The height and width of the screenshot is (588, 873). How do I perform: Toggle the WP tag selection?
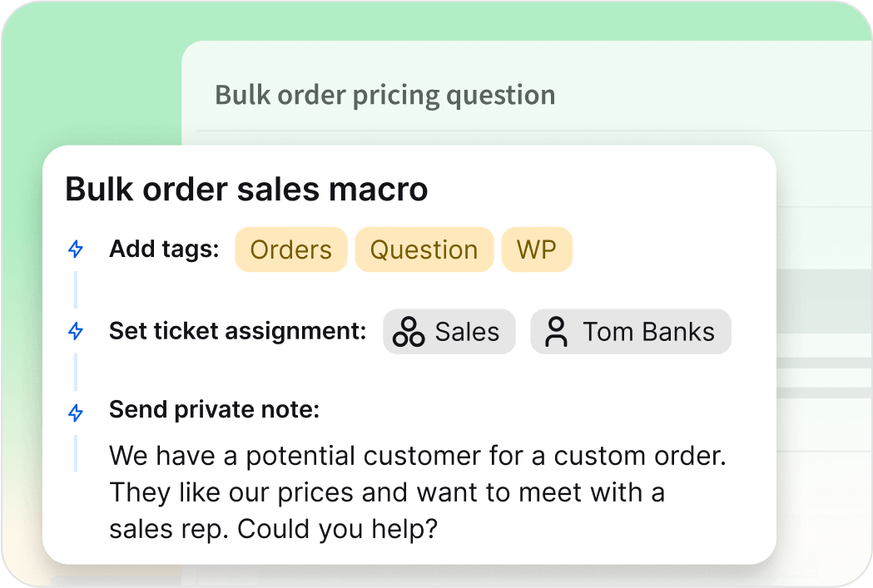click(537, 249)
